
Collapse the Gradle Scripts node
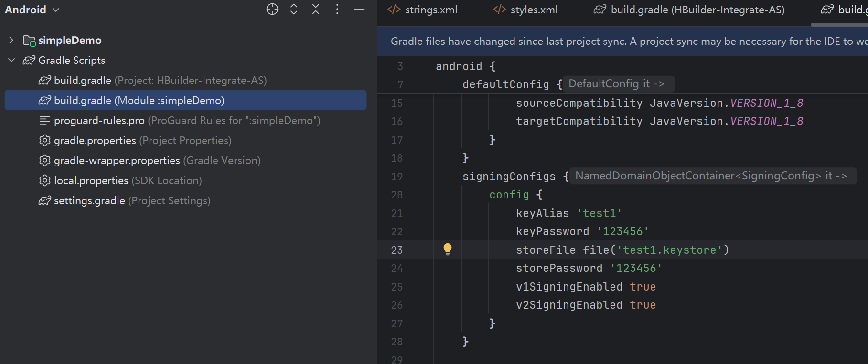click(x=11, y=60)
